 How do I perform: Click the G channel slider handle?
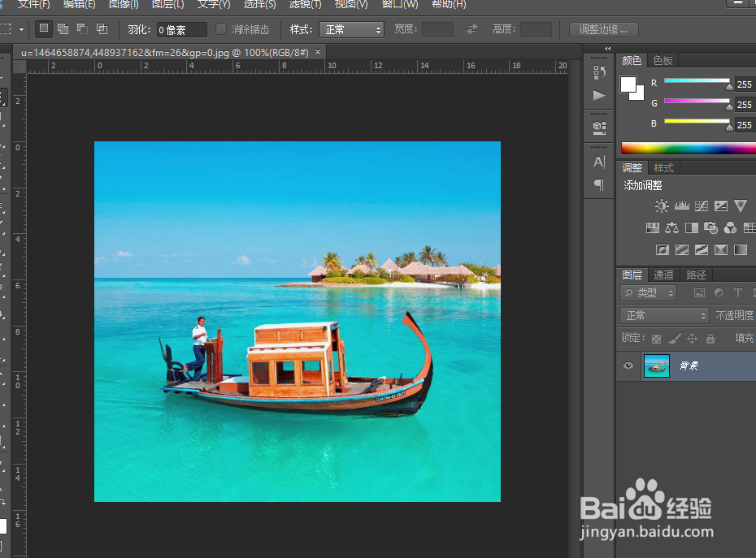(729, 107)
